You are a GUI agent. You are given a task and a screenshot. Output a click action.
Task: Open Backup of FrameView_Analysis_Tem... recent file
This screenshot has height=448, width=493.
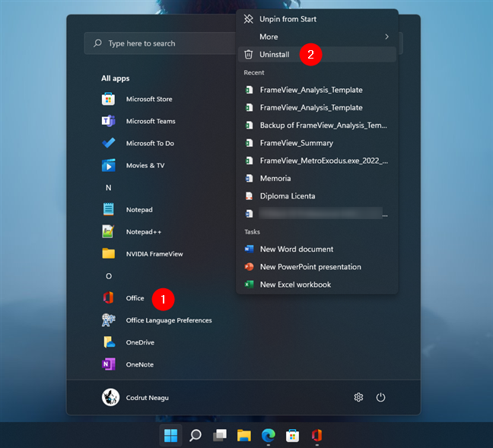click(317, 126)
